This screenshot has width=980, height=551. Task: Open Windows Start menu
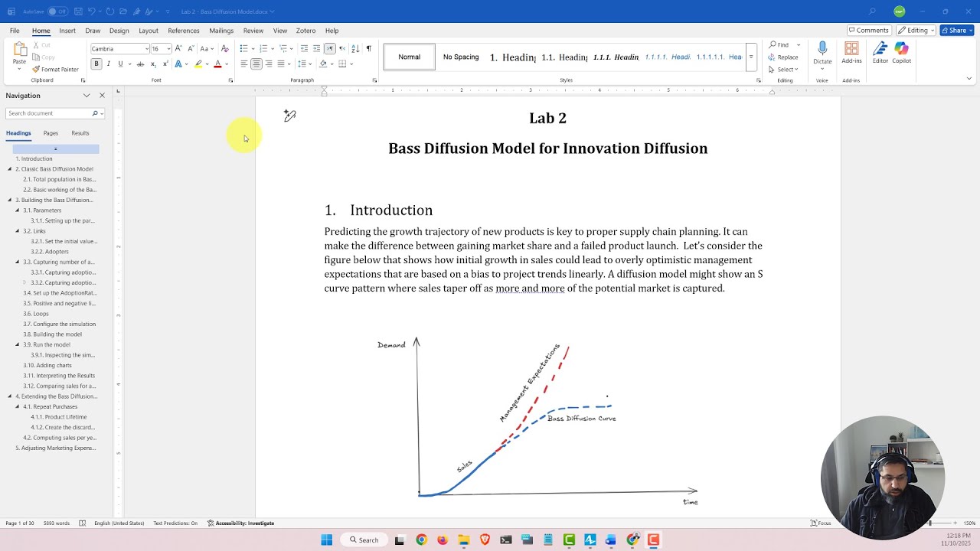coord(327,540)
